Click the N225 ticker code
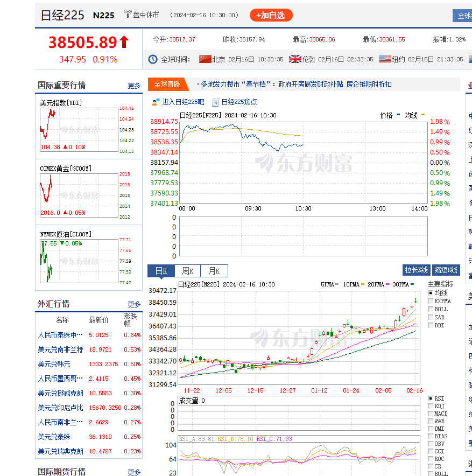 pyautogui.click(x=104, y=16)
